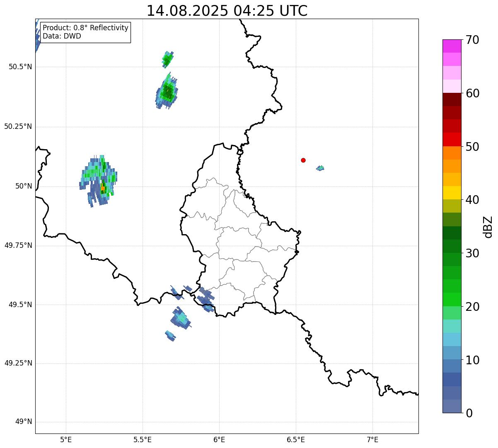Click the small teal echo beside the red dot

point(320,168)
